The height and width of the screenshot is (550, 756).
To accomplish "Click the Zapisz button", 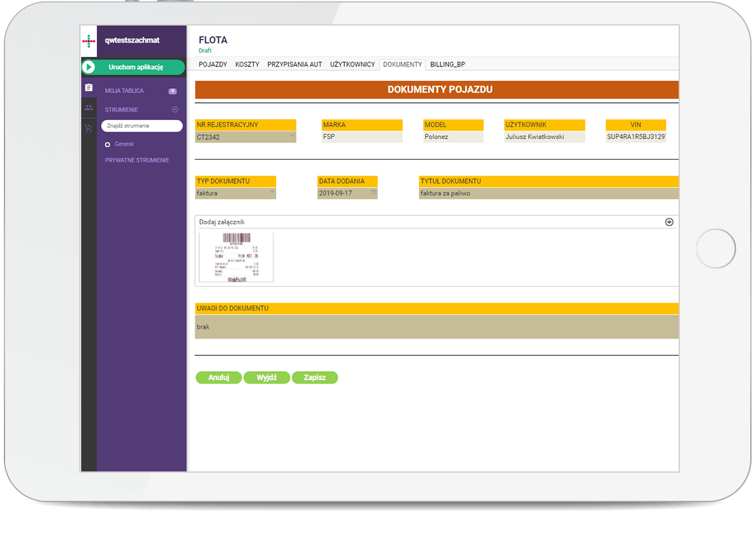I will coord(314,378).
